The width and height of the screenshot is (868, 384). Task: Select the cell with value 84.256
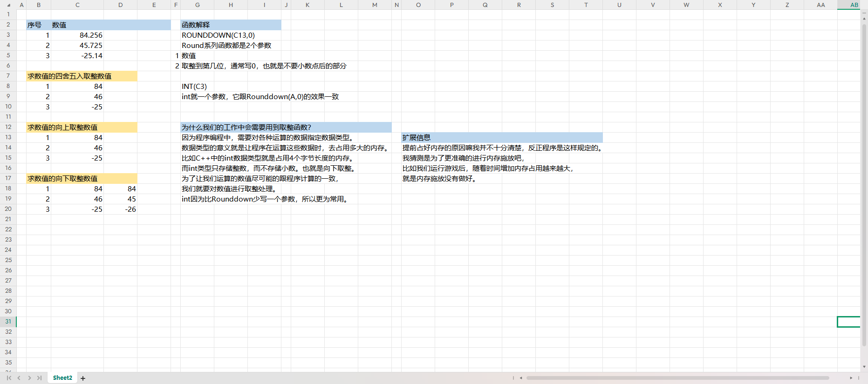point(77,35)
